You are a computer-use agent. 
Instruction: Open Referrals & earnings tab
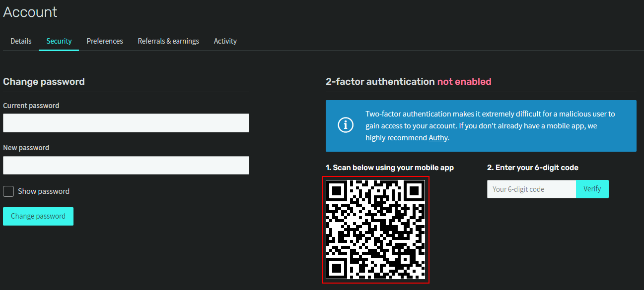[x=168, y=41]
